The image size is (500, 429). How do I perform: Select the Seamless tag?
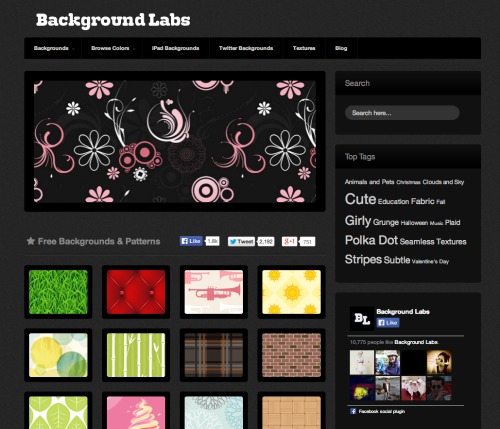coord(417,242)
